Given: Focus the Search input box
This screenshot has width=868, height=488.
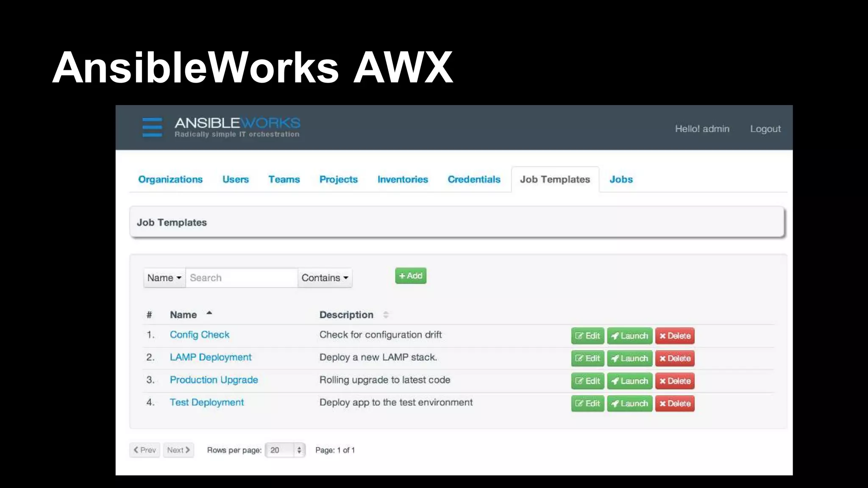Looking at the screenshot, I should coord(242,278).
